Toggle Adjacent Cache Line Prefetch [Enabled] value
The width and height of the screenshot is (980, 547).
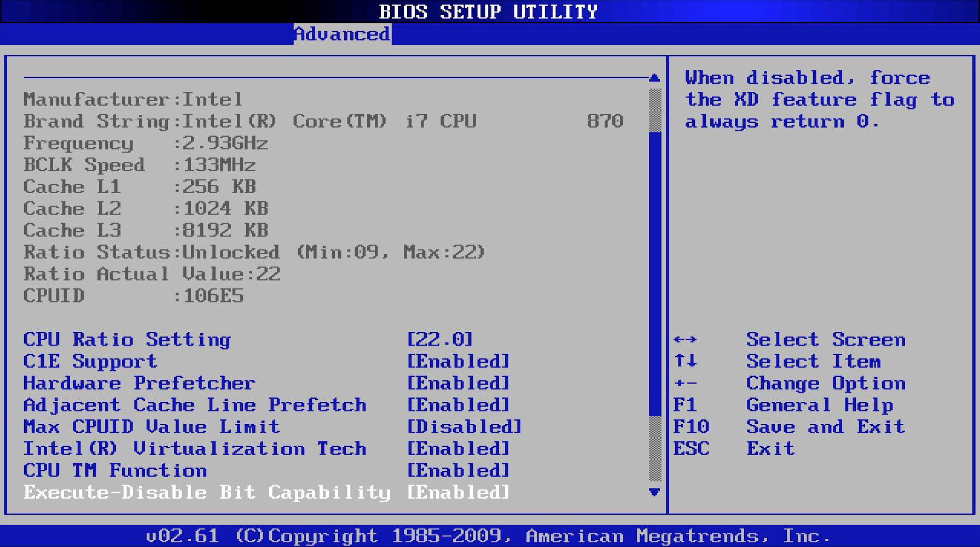pyautogui.click(x=458, y=405)
